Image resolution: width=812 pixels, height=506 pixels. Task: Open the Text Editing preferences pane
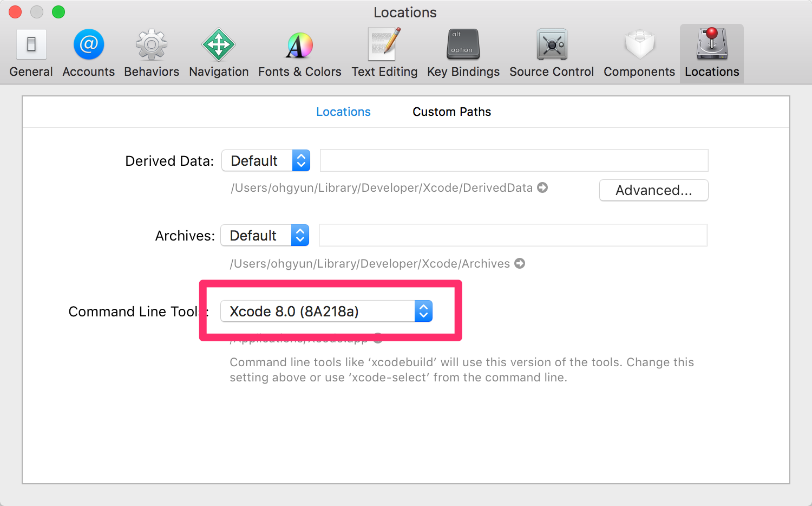(384, 54)
